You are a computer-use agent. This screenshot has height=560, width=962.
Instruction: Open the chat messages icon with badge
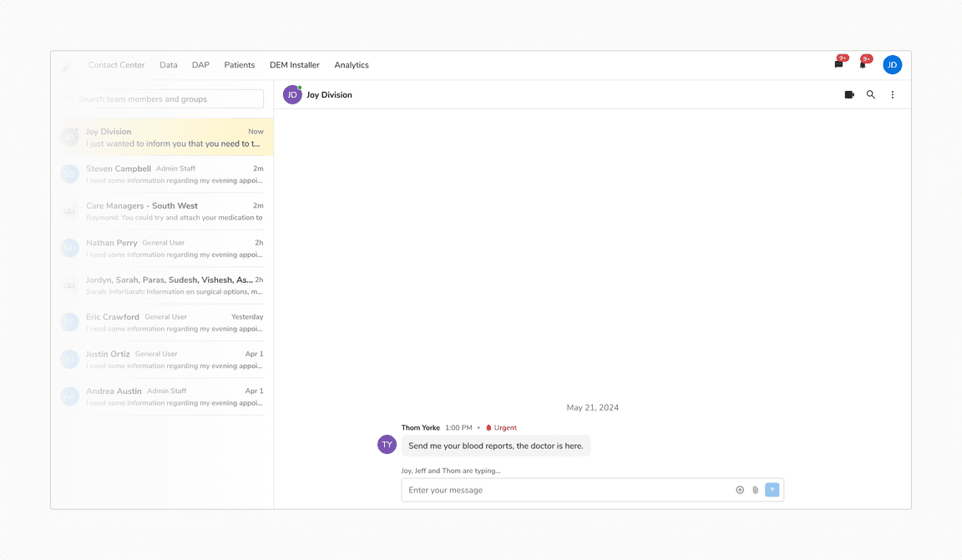click(838, 64)
